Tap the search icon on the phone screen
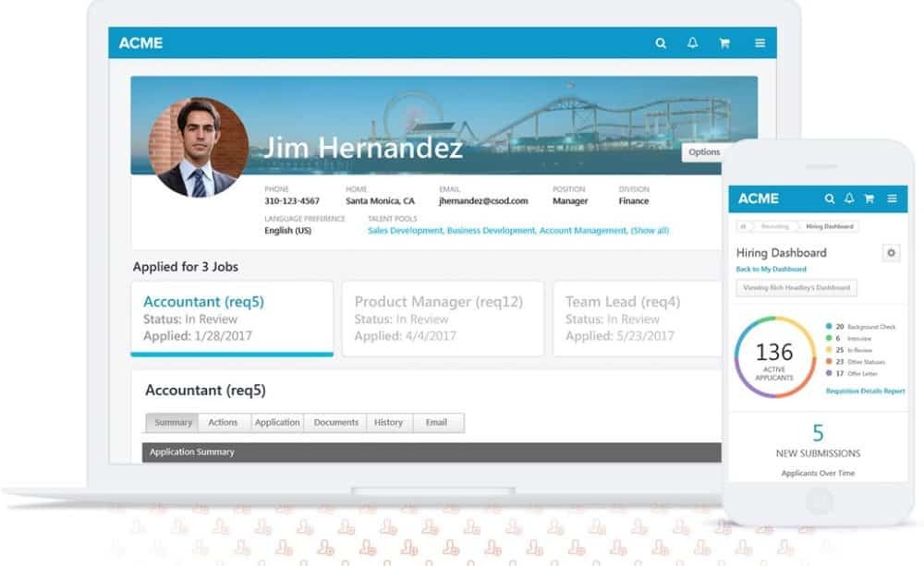The width and height of the screenshot is (924, 566). click(x=830, y=199)
